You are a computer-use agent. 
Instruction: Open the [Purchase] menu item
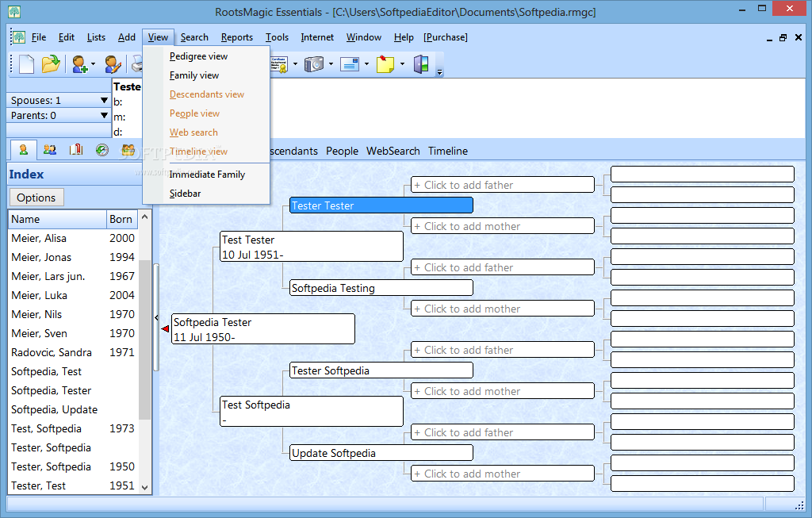[446, 37]
